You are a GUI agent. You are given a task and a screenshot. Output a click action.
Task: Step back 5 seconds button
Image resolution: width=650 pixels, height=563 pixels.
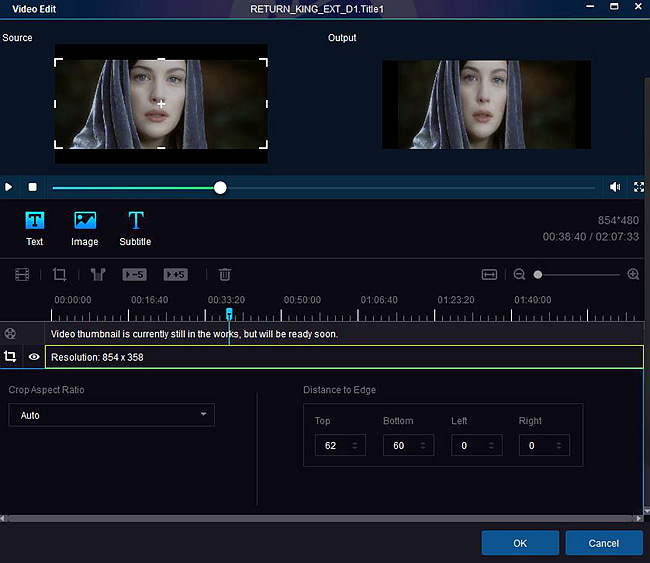click(x=134, y=274)
